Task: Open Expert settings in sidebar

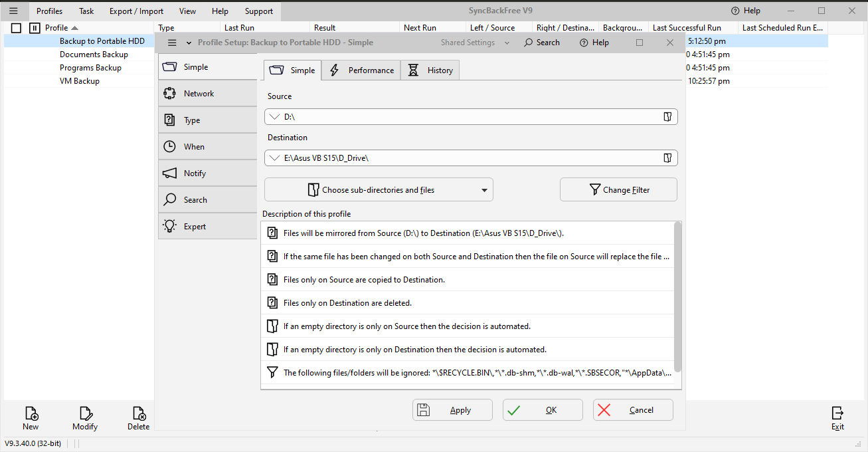Action: click(x=208, y=227)
